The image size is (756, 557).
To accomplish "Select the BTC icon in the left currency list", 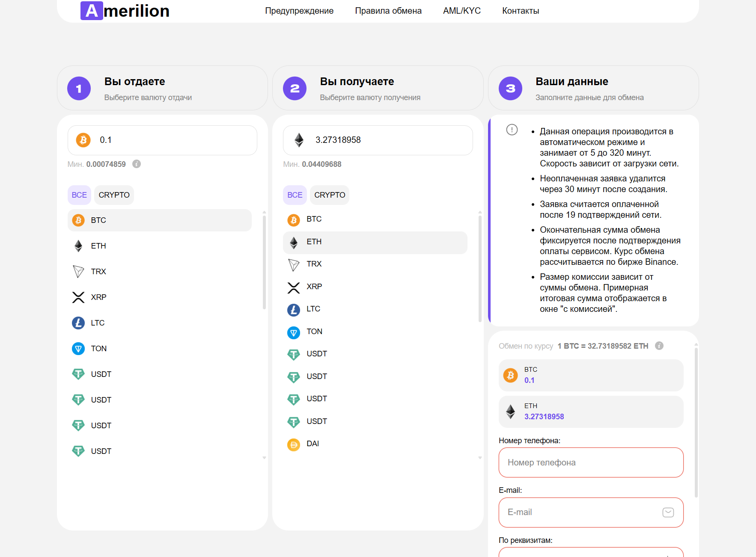I will tap(78, 220).
